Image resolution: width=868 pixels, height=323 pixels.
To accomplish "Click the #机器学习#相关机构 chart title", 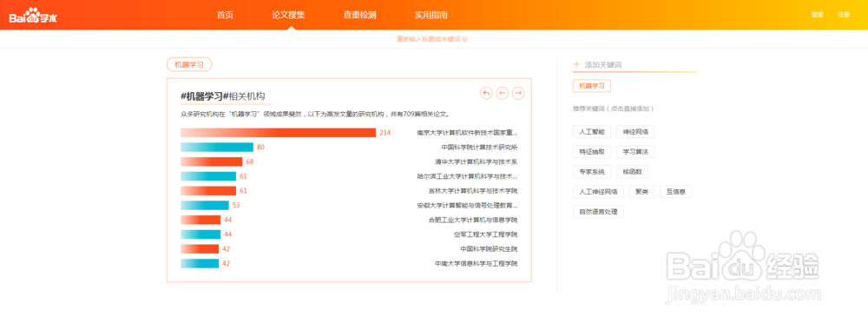I will click(222, 96).
